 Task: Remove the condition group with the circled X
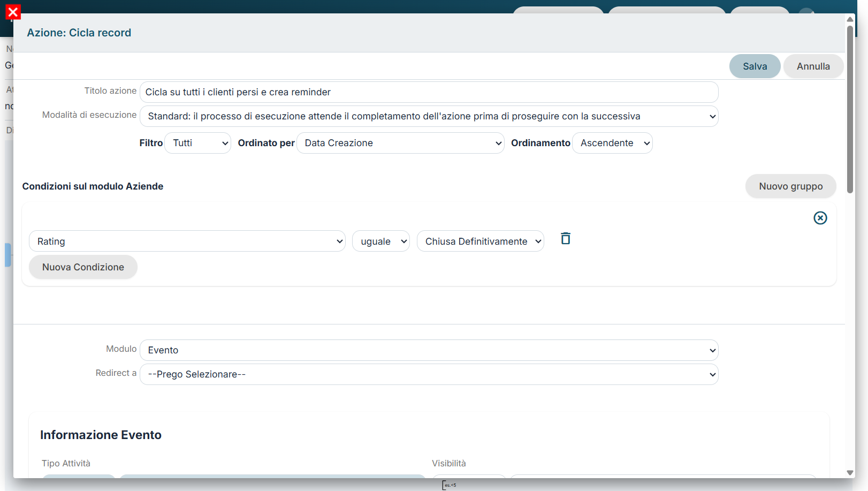820,218
